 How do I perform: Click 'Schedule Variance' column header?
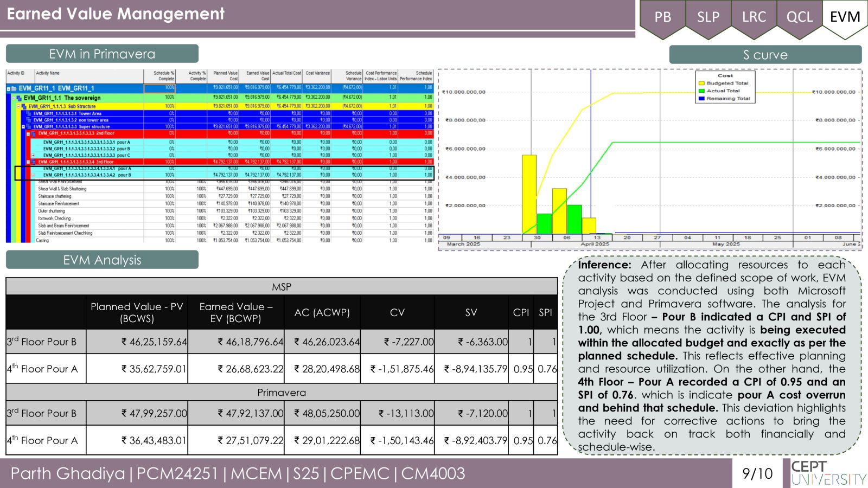click(347, 76)
